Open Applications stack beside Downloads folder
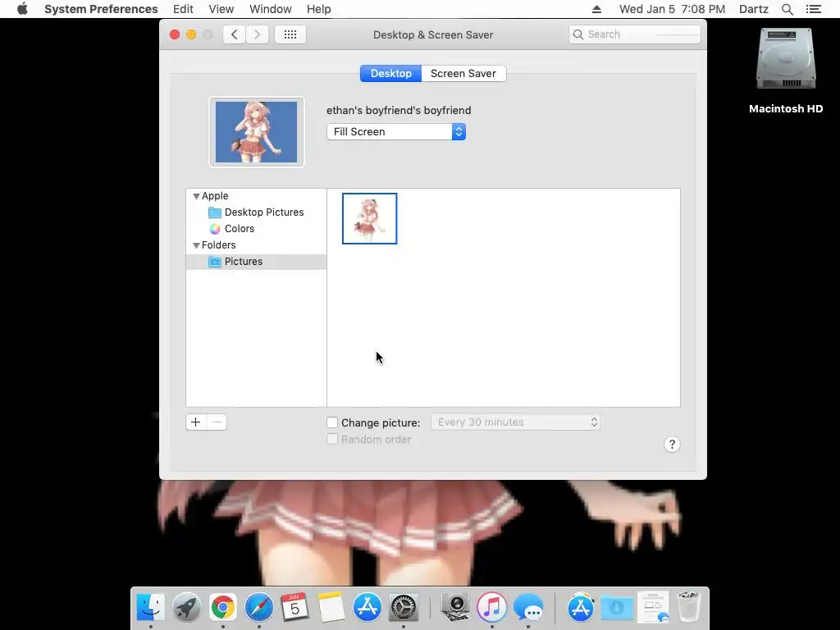This screenshot has height=630, width=840. tap(580, 607)
